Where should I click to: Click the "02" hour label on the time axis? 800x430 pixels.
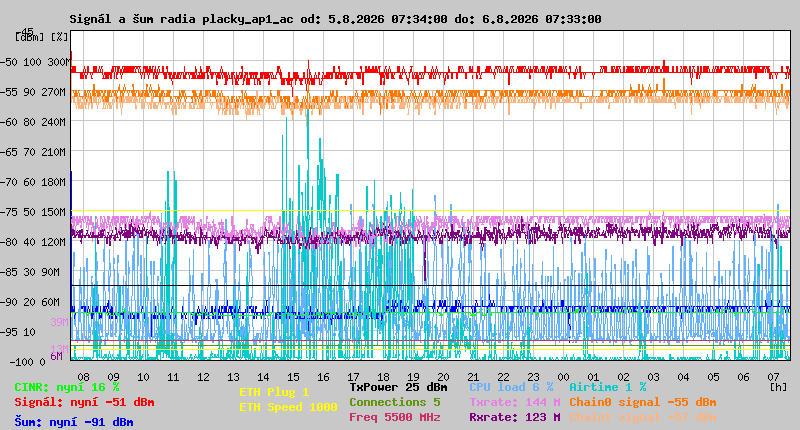tap(623, 377)
